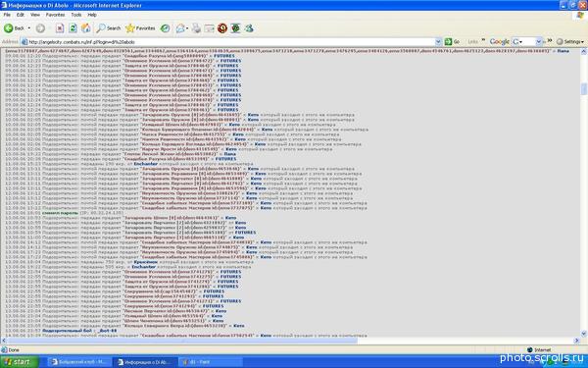Open the Tools menu
Image resolution: width=588 pixels, height=368 pixels.
click(x=76, y=15)
